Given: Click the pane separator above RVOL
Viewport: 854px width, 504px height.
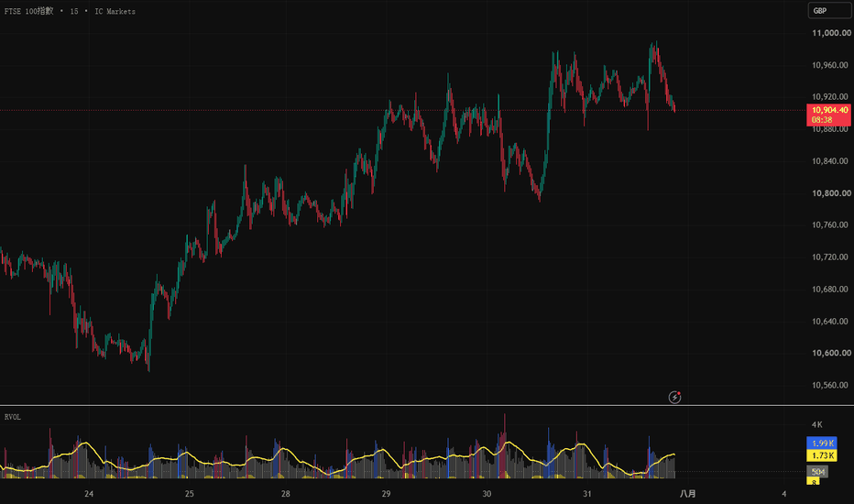Looking at the screenshot, I should (x=427, y=405).
